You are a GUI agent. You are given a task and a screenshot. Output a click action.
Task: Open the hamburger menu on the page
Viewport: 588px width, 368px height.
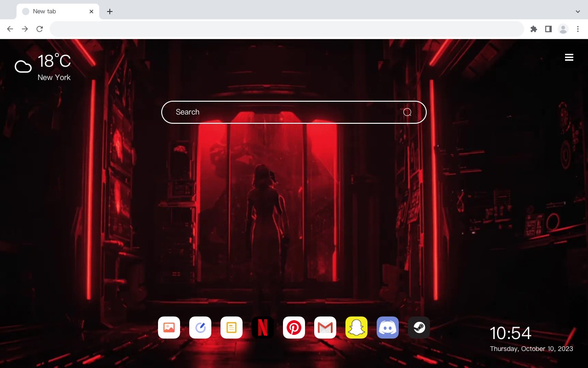(569, 57)
